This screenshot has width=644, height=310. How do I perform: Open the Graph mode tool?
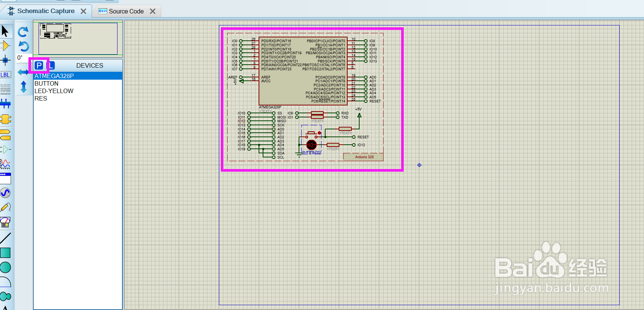pos(5,164)
